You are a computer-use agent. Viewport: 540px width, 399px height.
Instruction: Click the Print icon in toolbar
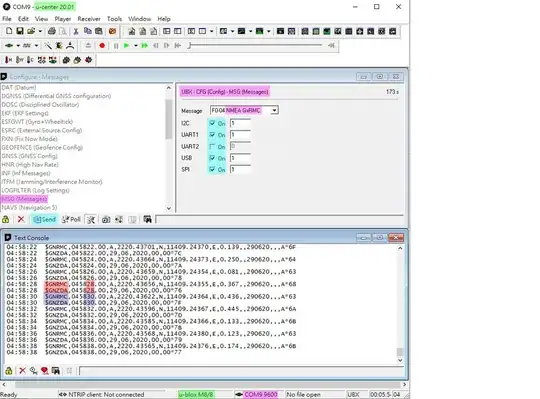[x=52, y=31]
